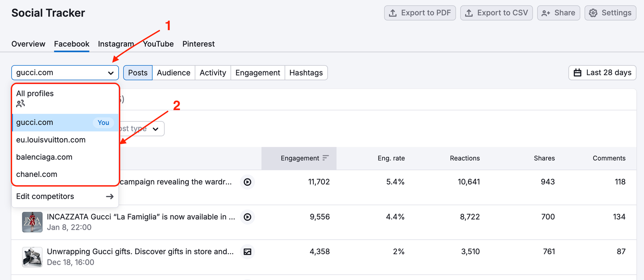This screenshot has width=644, height=280.
Task: Click the Export to CSV upload icon
Action: tap(469, 13)
